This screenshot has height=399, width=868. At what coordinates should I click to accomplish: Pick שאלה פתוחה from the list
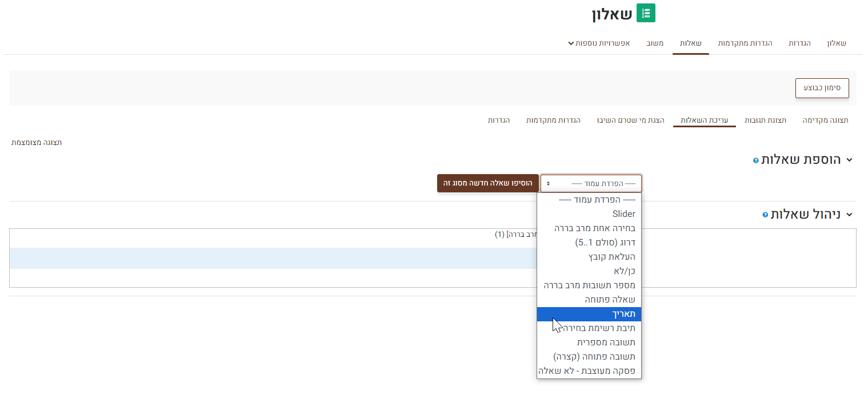[x=610, y=300]
